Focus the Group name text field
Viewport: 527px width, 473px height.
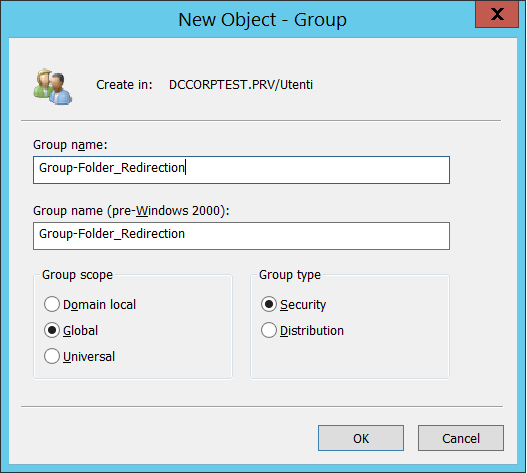click(241, 170)
